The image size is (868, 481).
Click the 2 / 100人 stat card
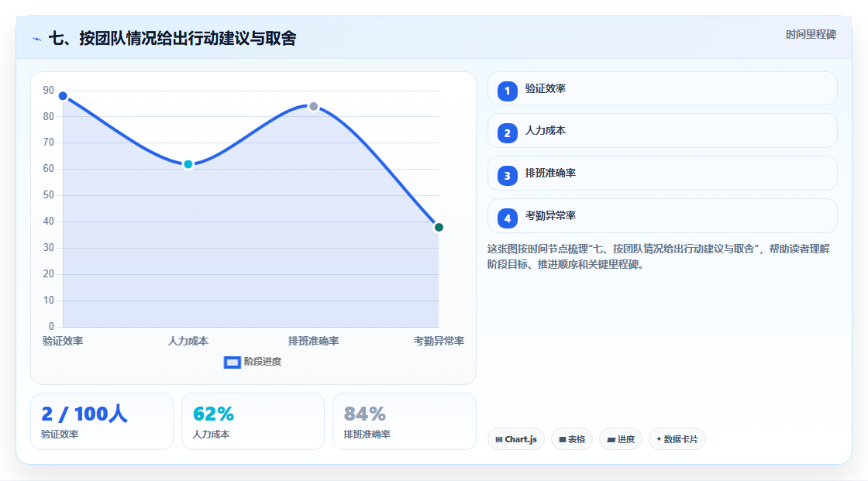102,422
